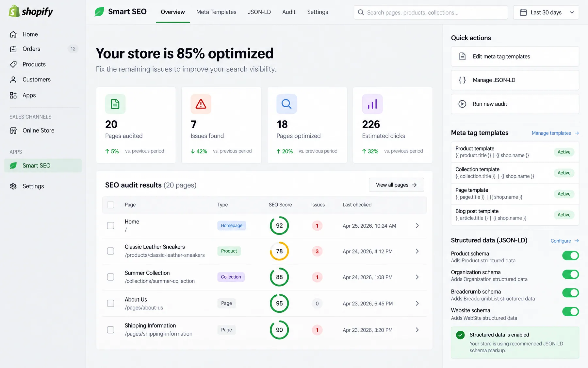Expand the Classic Leather Sneakers row chevron

pos(417,251)
